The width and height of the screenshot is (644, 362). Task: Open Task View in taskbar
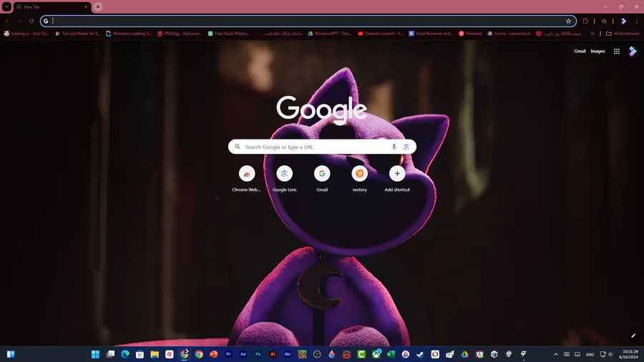point(110,354)
